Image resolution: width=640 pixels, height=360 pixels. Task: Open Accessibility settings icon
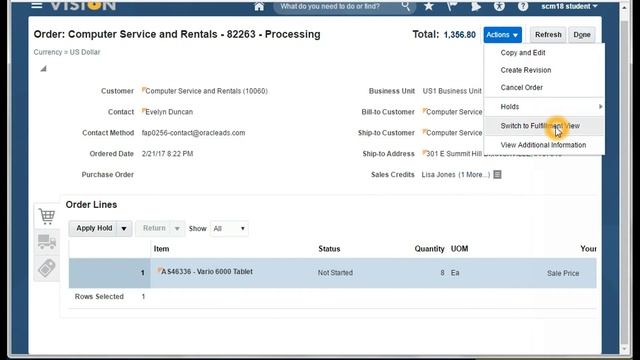coord(499,6)
